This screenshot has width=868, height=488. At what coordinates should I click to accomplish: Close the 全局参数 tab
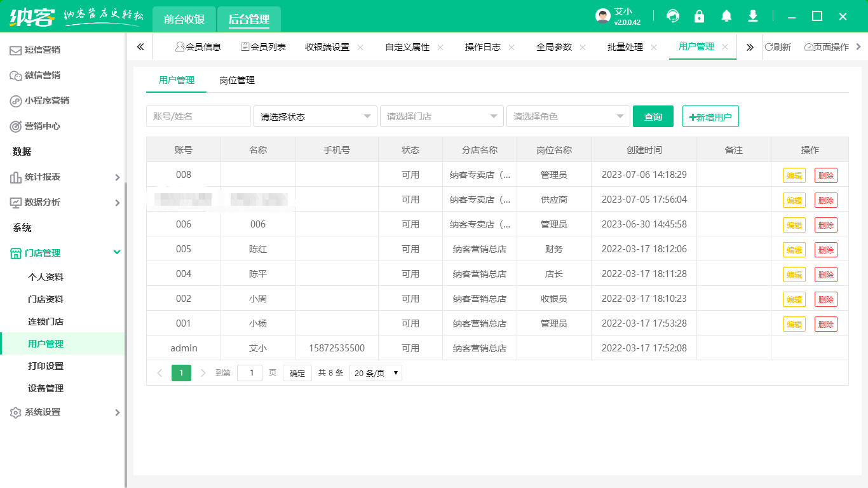(x=583, y=47)
